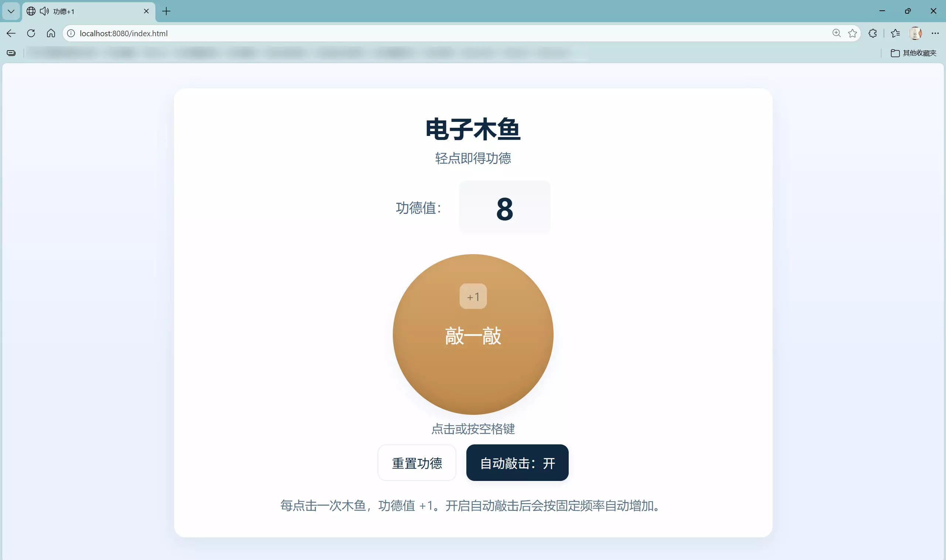This screenshot has width=946, height=560.
Task: Bookmark this page with star icon
Action: click(852, 33)
